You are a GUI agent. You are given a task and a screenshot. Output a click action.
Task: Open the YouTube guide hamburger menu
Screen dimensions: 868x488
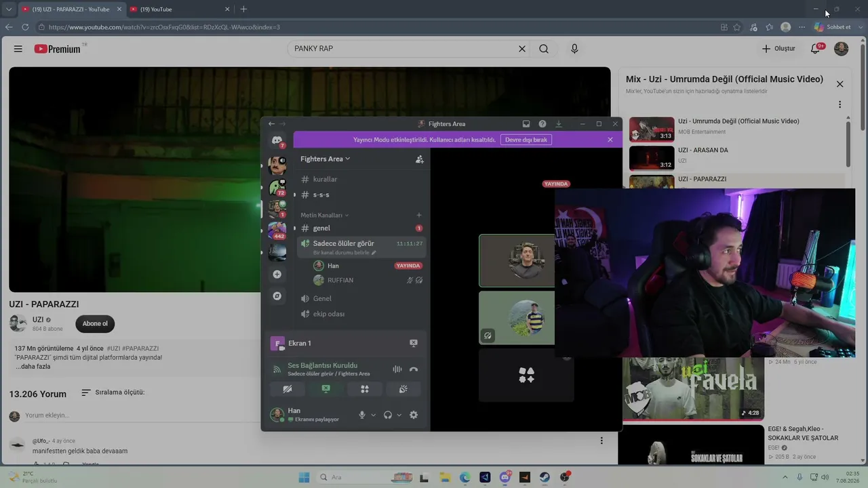tap(18, 49)
